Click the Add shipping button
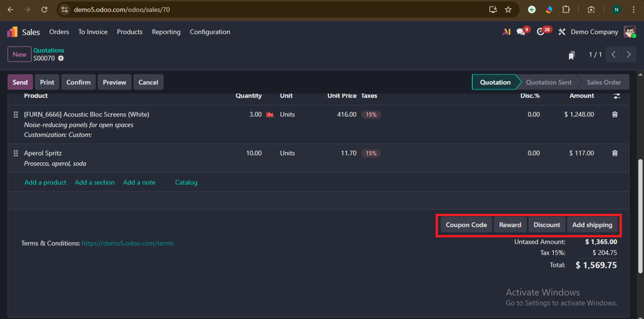This screenshot has width=644, height=319. click(x=592, y=225)
